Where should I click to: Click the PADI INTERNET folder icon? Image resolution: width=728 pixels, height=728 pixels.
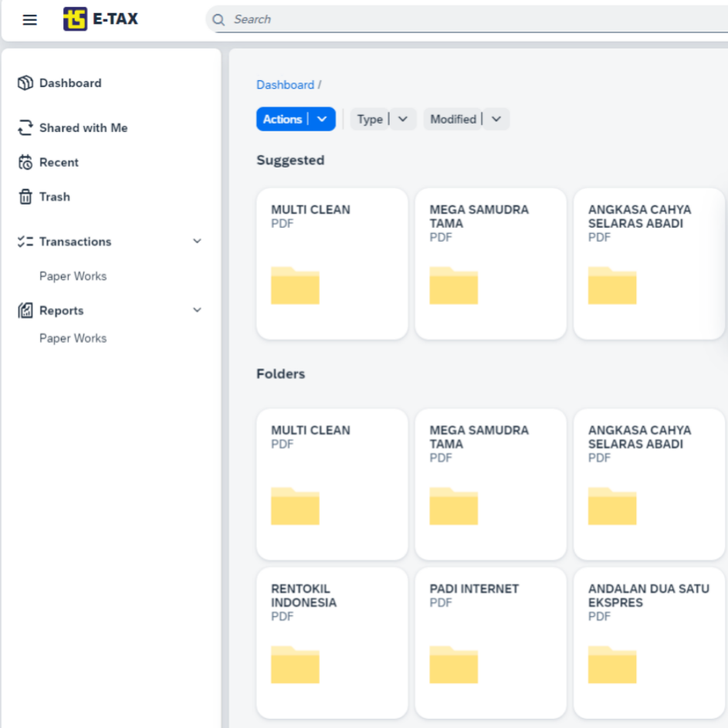click(454, 665)
